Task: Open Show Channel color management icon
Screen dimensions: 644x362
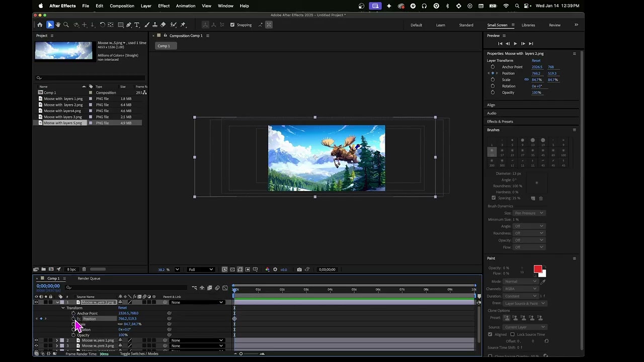Action: [x=267, y=269]
